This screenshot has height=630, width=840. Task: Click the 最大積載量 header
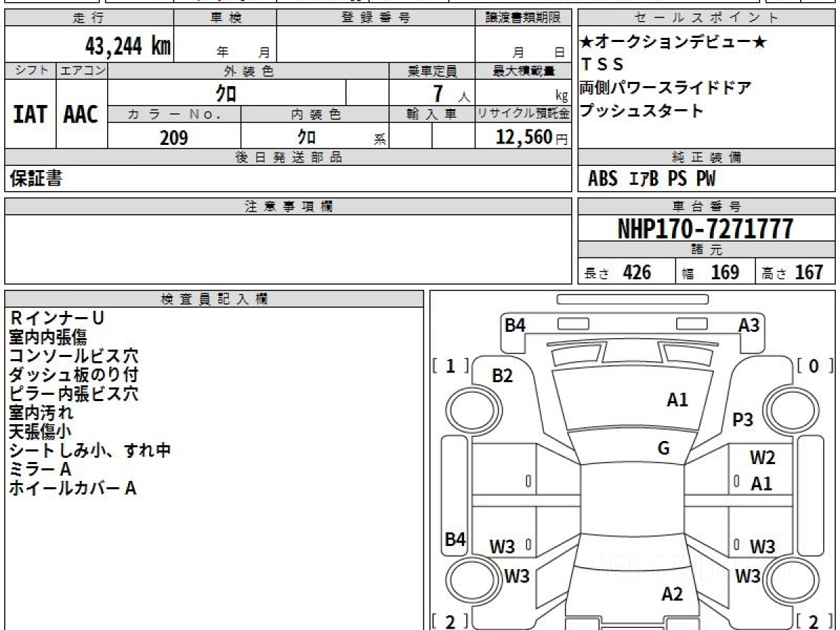coord(523,71)
